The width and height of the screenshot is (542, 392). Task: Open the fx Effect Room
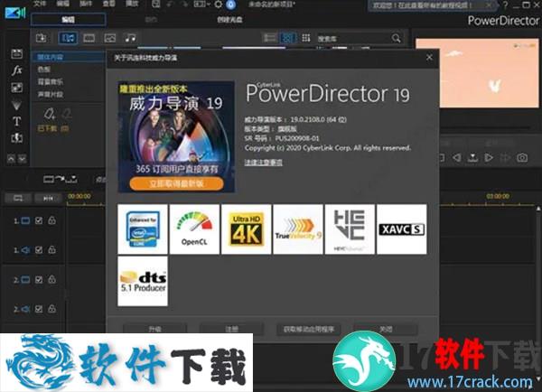tap(16, 70)
